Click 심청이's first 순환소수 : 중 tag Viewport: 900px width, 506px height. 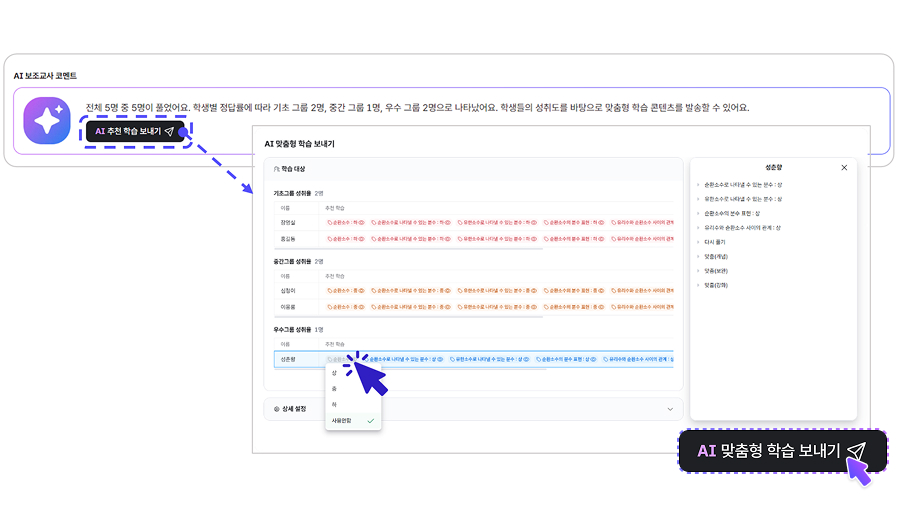(x=345, y=291)
